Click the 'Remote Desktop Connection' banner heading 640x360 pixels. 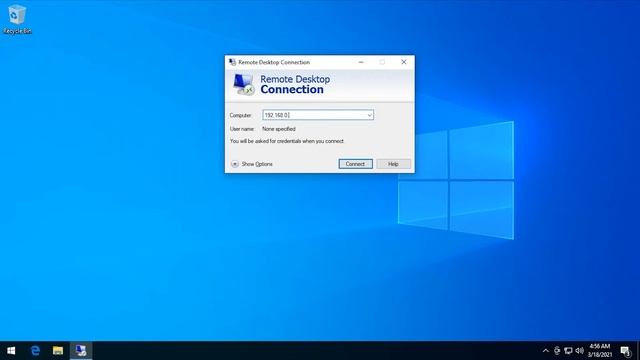(295, 84)
